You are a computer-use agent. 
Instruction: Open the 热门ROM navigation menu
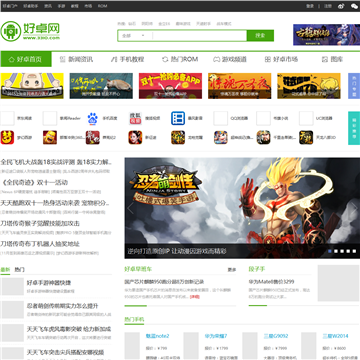(x=180, y=59)
